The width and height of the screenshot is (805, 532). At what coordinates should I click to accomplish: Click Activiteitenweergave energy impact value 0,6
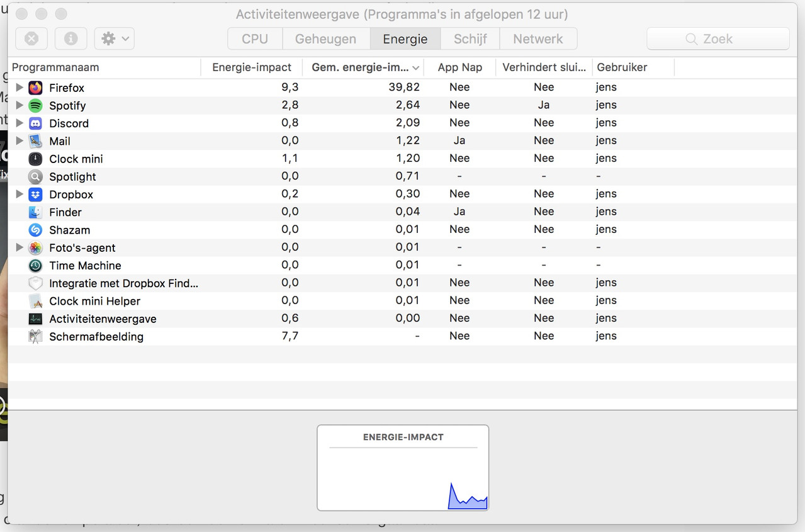coord(290,318)
